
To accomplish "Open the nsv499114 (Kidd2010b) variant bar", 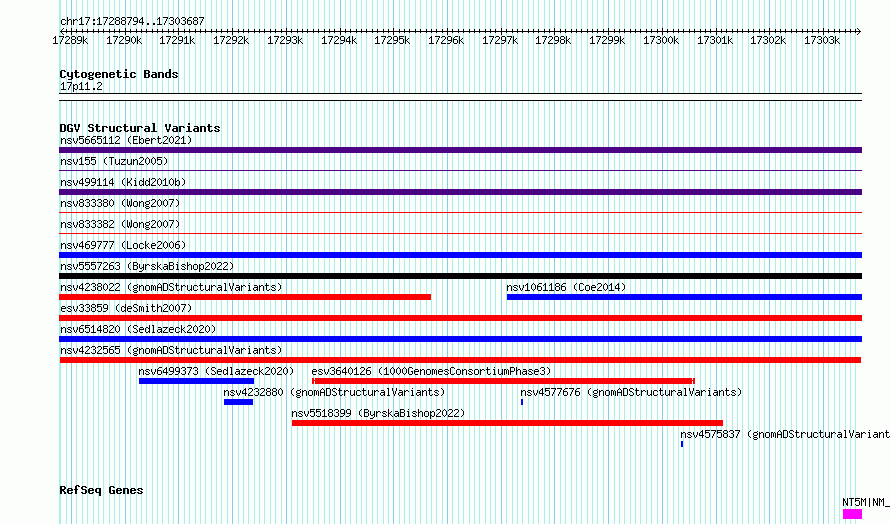I will tap(460, 192).
